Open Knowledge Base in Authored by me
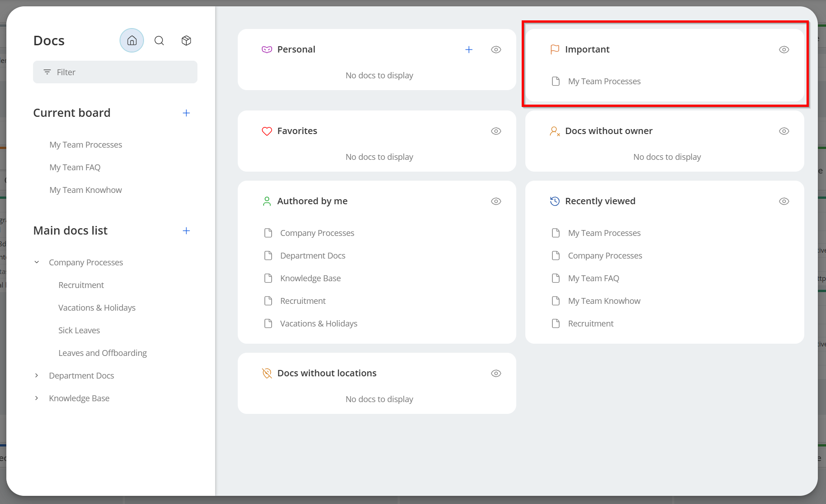 coord(310,278)
